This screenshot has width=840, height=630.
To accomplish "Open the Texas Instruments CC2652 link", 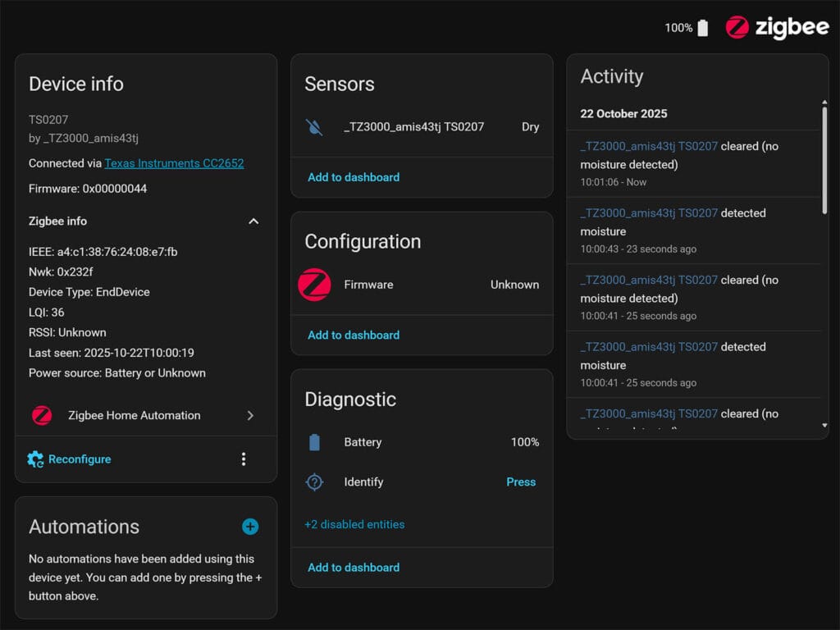I will 174,163.
